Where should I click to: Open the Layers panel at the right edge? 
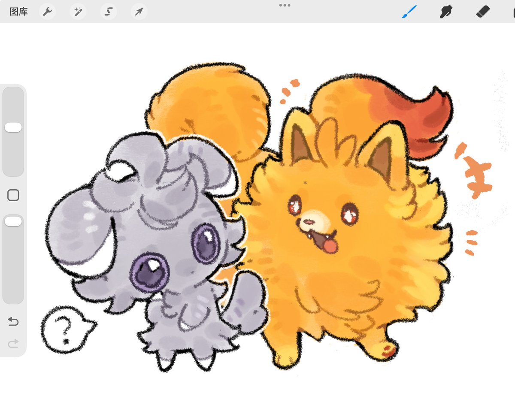pos(513,12)
